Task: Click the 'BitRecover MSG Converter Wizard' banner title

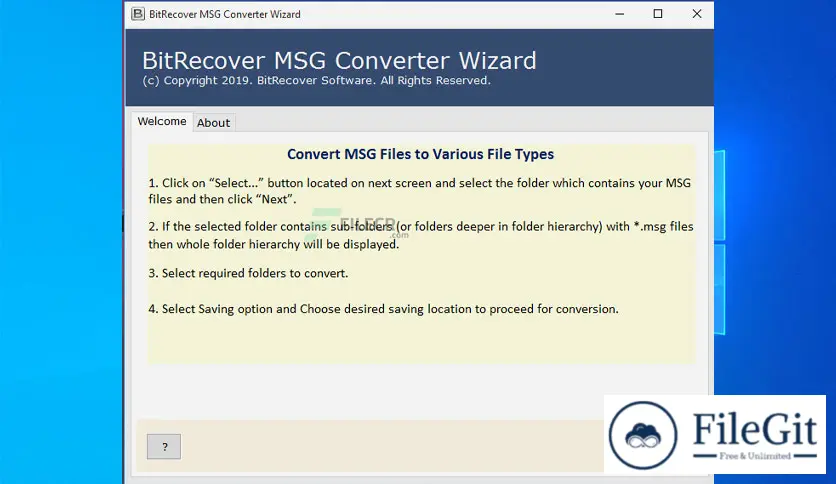Action: pyautogui.click(x=339, y=60)
